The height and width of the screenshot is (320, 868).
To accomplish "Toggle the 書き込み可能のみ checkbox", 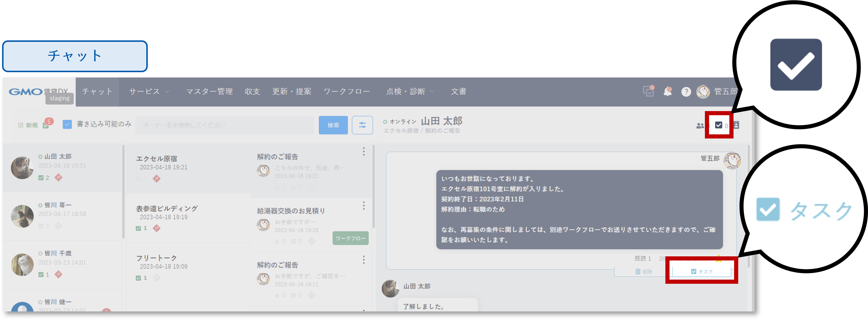I will click(x=67, y=125).
